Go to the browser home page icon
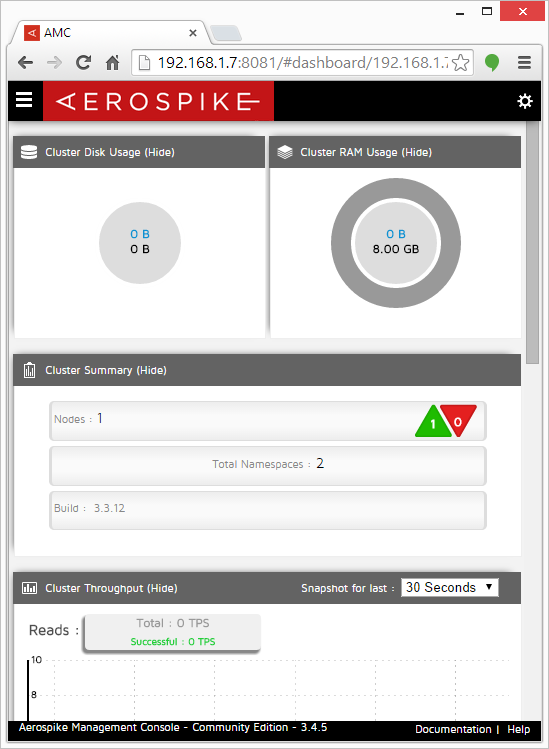 (112, 63)
